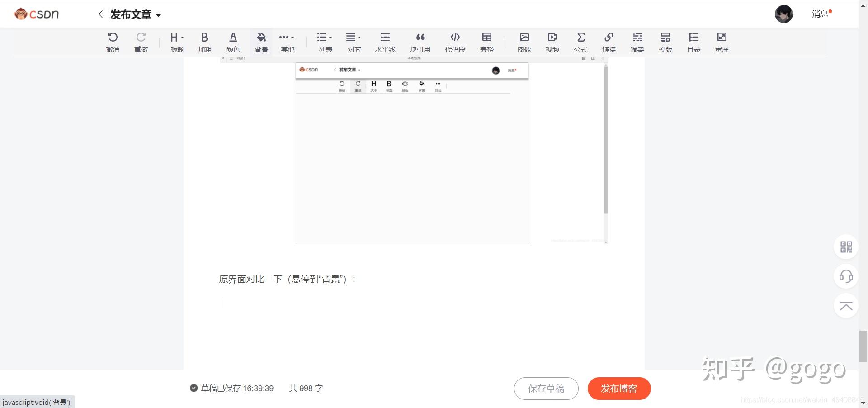Viewport: 868px width, 408px height.
Task: Insert a video (视频)
Action: [552, 43]
